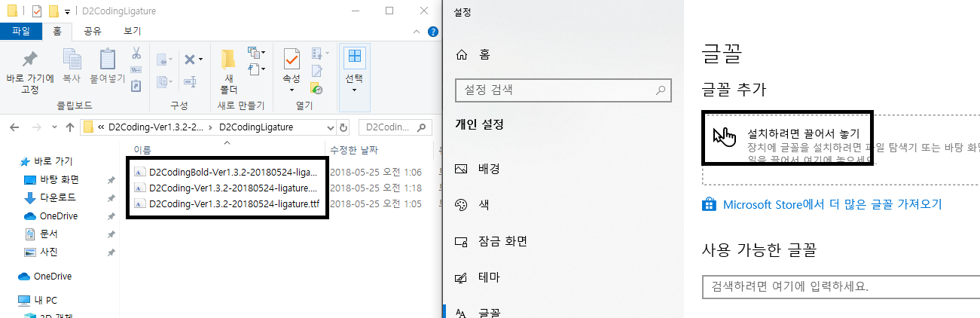Click quick access new folder icon in title bar
The width and height of the screenshot is (980, 318).
point(53,11)
